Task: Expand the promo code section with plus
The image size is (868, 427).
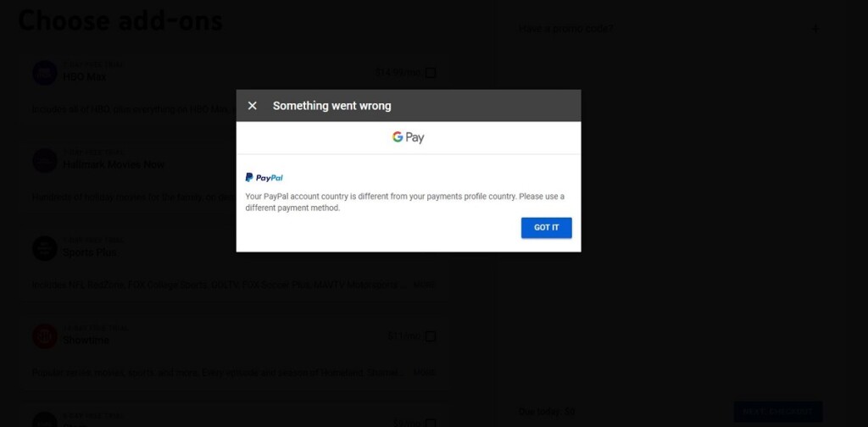Action: pos(815,28)
